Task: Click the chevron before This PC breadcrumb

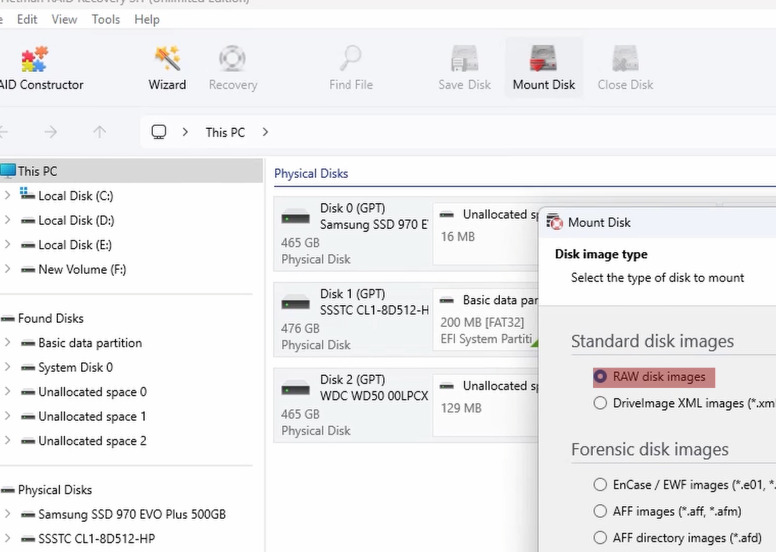Action: tap(185, 132)
